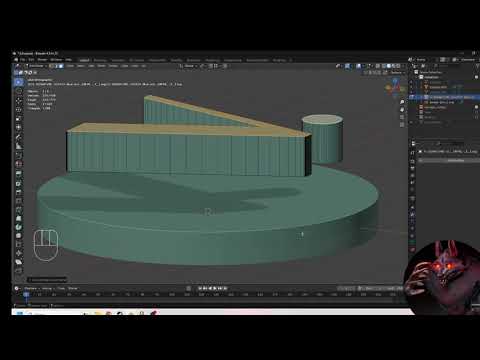480x360 pixels.
Task: Open the timeline Marker menu
Action: (73, 288)
